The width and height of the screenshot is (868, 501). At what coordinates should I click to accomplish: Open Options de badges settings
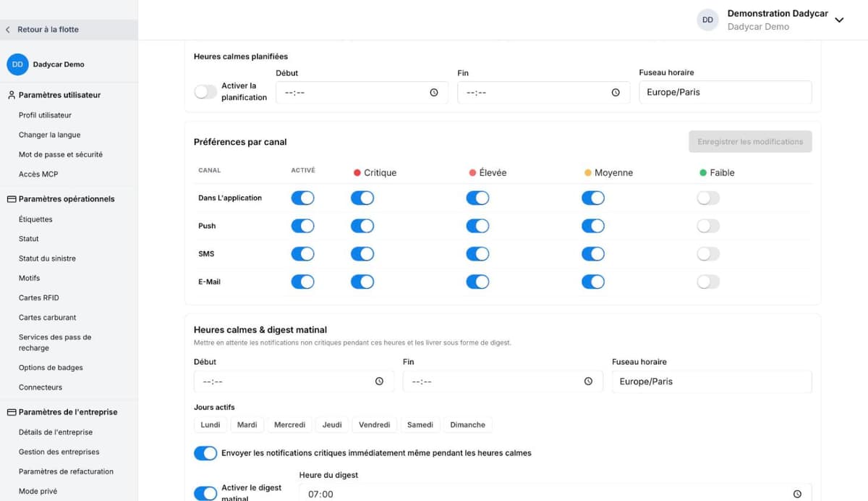tap(51, 368)
